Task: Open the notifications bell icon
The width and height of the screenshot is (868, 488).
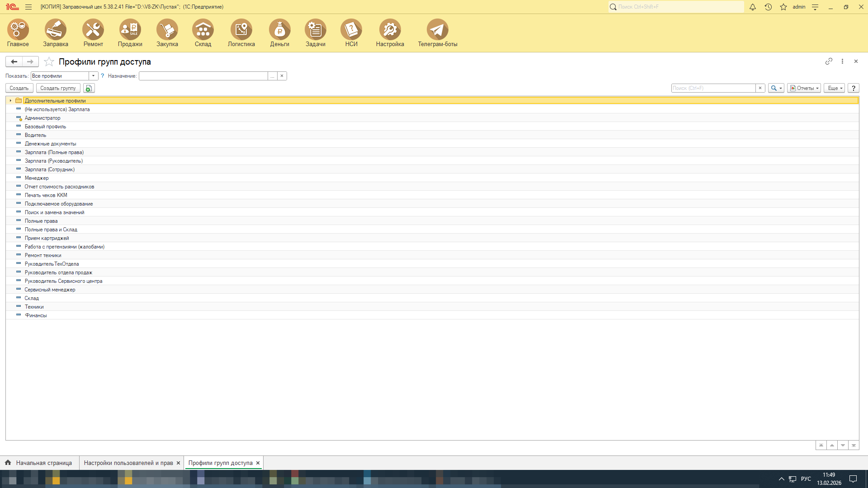Action: [753, 7]
